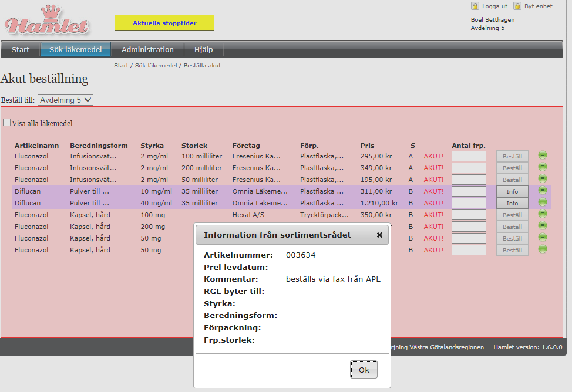Click the Pris column header
The image size is (572, 392).
(368, 146)
